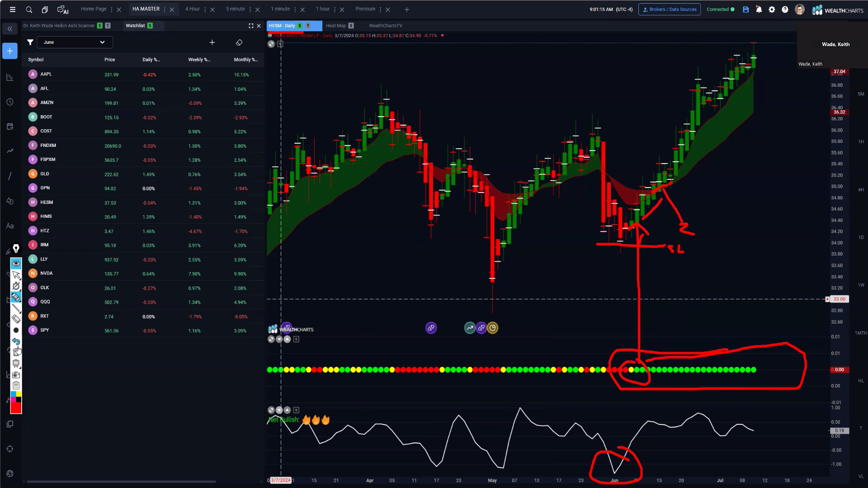The width and height of the screenshot is (868, 488).
Task: Toggle the S badge on HESM Daily tab
Action: pos(299,26)
